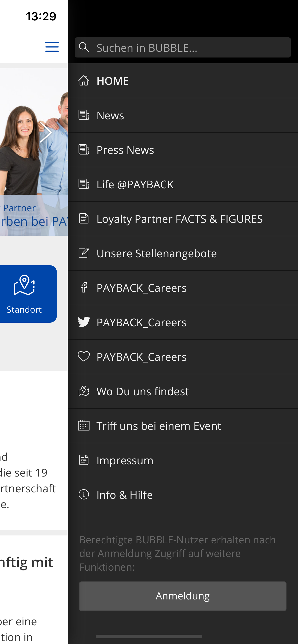
Task: Focus the 'Suchen in BUBBLE...' search field
Action: (183, 47)
